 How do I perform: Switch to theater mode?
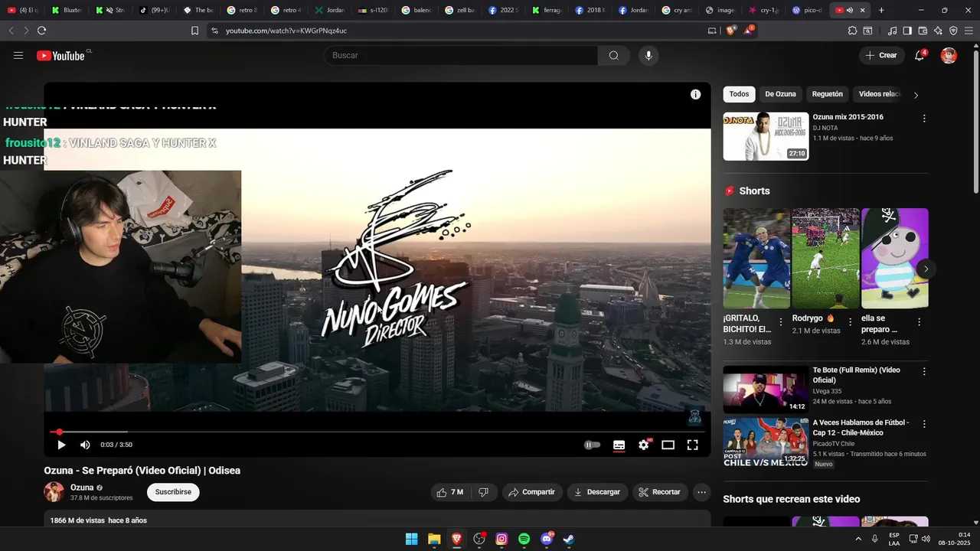coord(668,445)
